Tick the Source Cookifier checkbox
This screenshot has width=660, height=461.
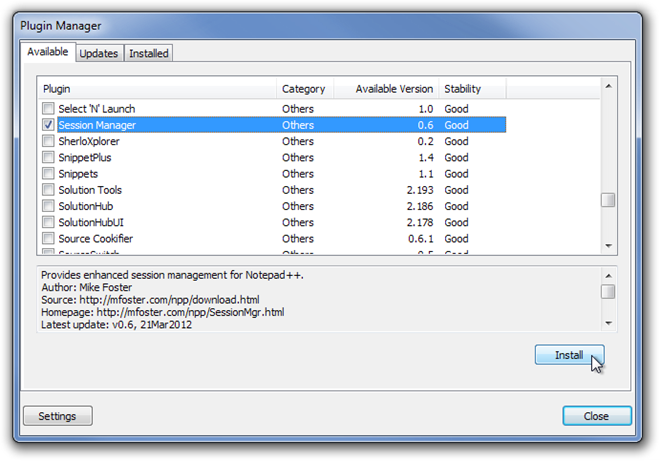click(48, 238)
